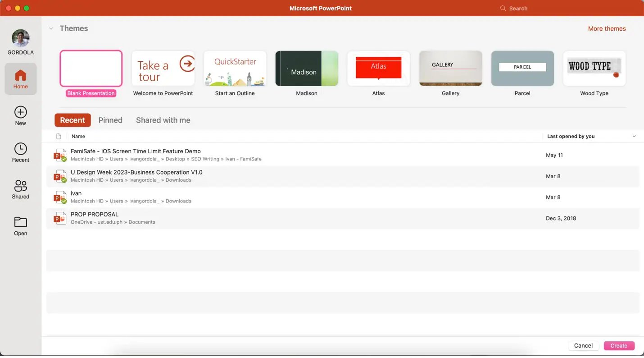Click the search magnifier icon in title bar
The image size is (644, 358).
click(x=503, y=9)
